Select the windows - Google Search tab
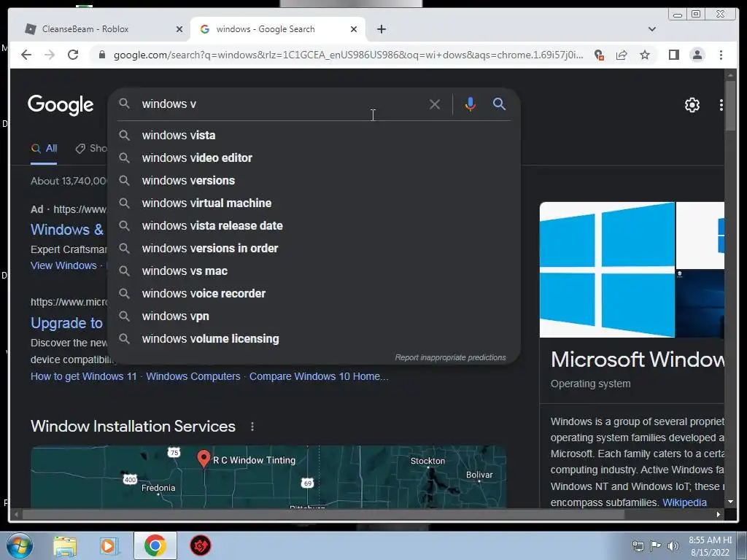This screenshot has width=747, height=560. pyautogui.click(x=278, y=29)
